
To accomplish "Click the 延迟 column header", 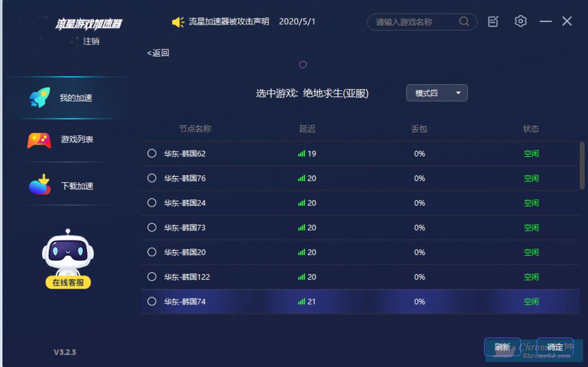I will point(307,129).
